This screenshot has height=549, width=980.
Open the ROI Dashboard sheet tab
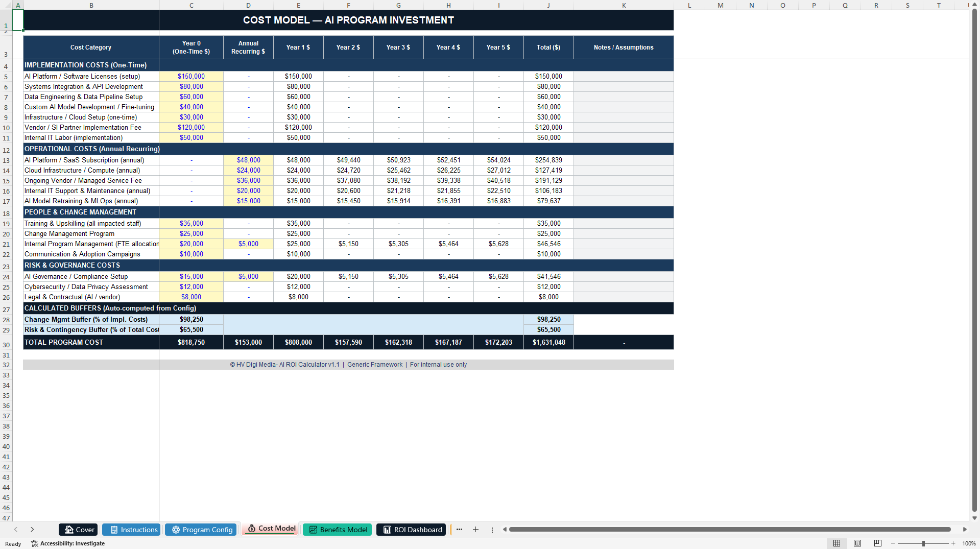coord(411,530)
